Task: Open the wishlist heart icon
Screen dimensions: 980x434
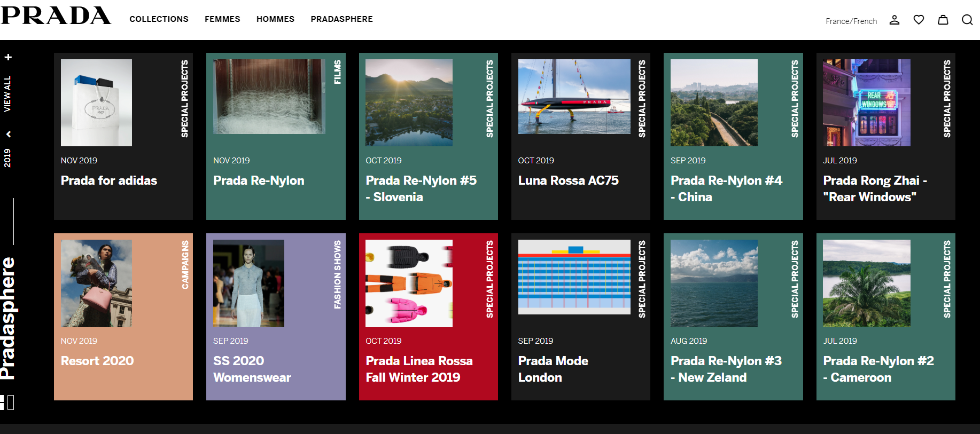Action: [919, 20]
